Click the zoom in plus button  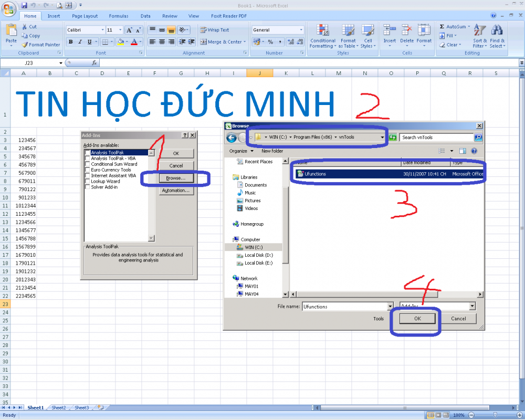coord(520,415)
